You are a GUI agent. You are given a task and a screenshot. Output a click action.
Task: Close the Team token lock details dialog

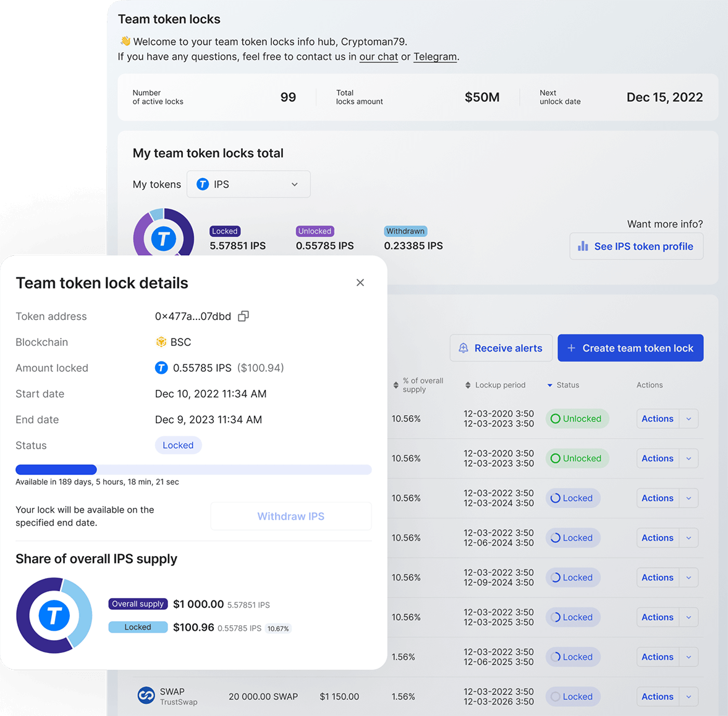pyautogui.click(x=360, y=282)
